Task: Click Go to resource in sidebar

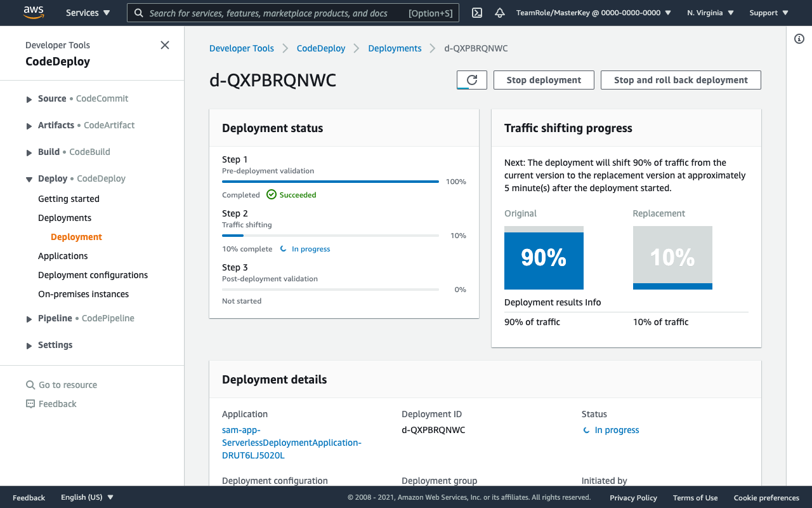Action: (68, 385)
